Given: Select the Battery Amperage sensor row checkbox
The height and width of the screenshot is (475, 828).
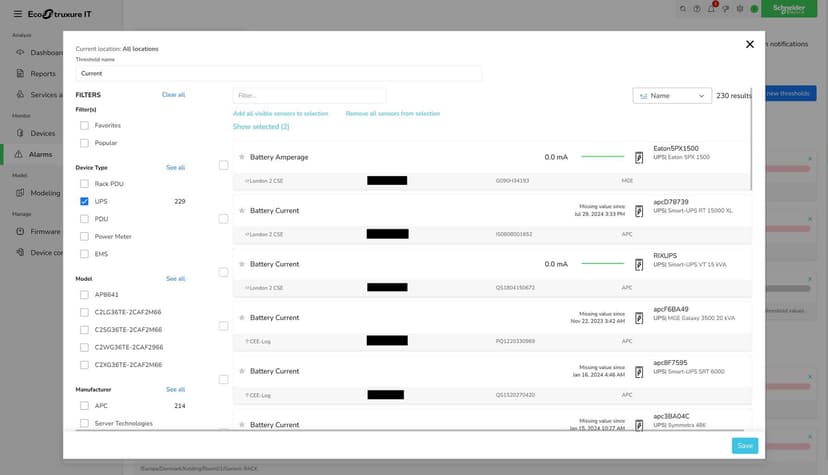Looking at the screenshot, I should point(223,165).
